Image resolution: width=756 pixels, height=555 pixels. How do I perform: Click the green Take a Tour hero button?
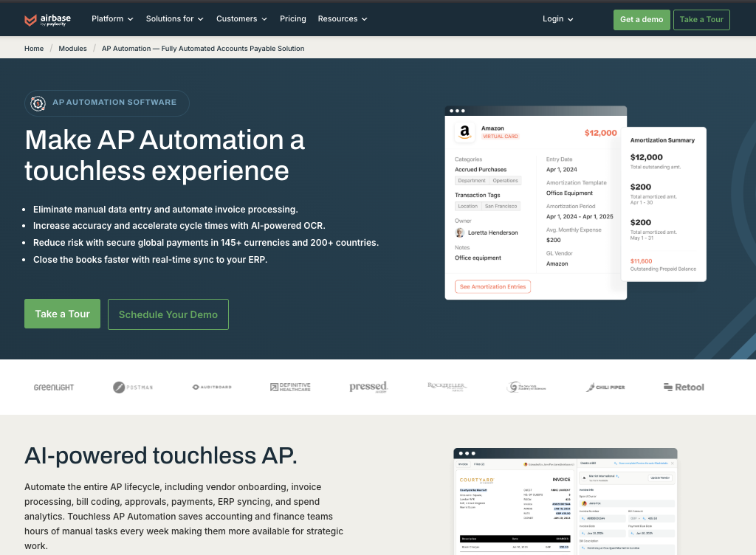pos(62,314)
